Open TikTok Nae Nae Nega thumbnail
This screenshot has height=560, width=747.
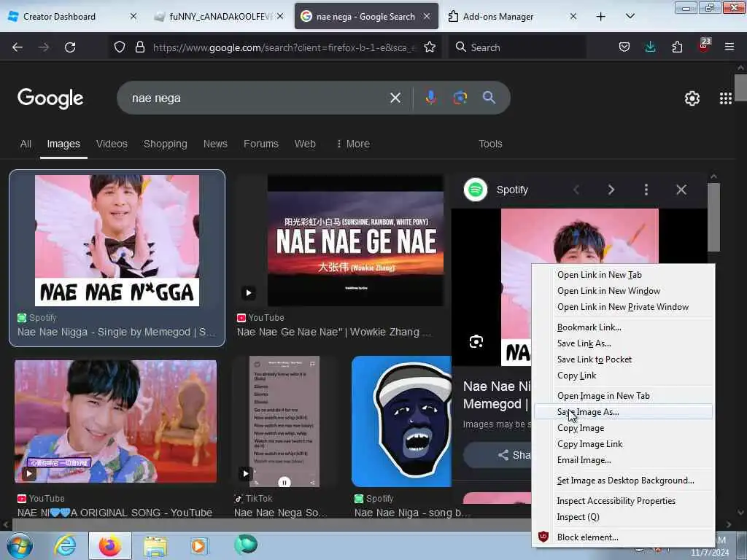(x=285, y=421)
